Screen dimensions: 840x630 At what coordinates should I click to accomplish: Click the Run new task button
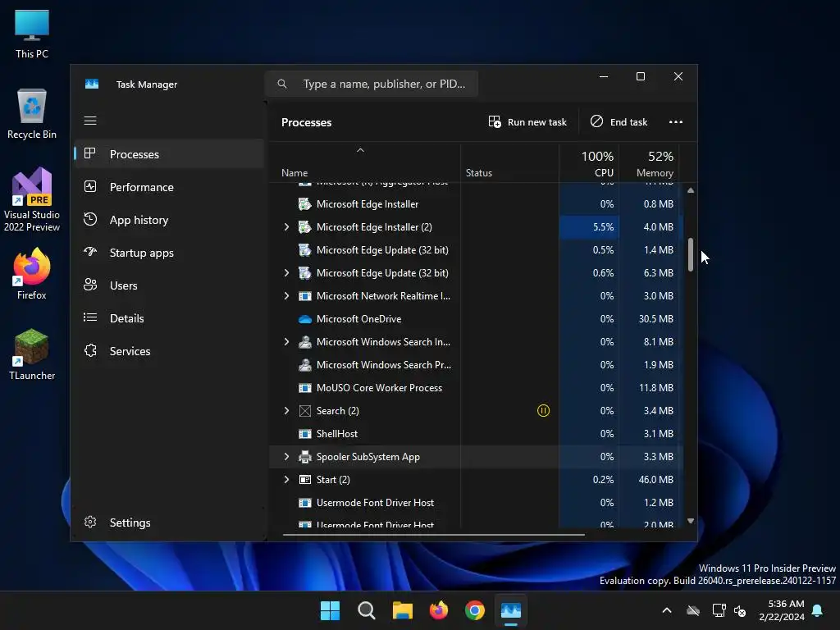point(527,122)
